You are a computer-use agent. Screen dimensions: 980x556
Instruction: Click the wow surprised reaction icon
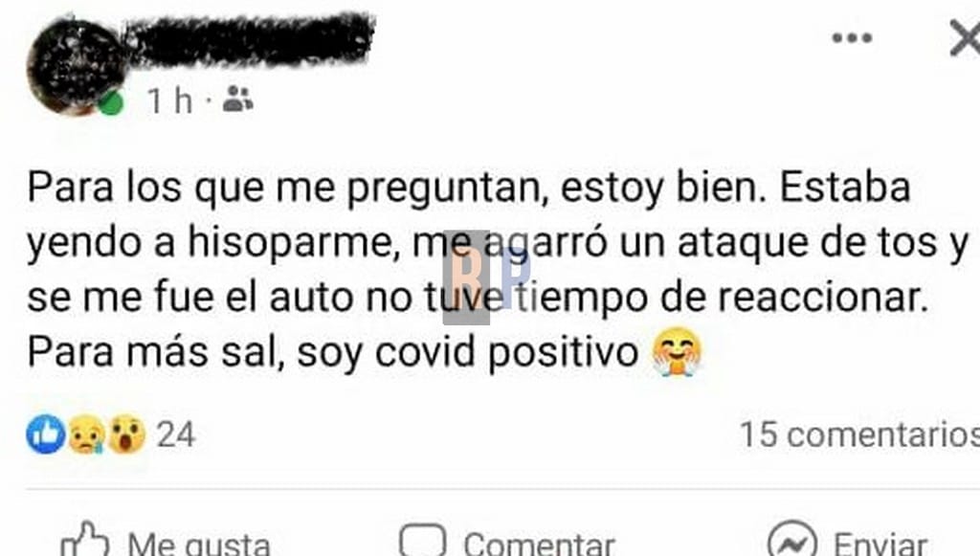[x=126, y=434]
